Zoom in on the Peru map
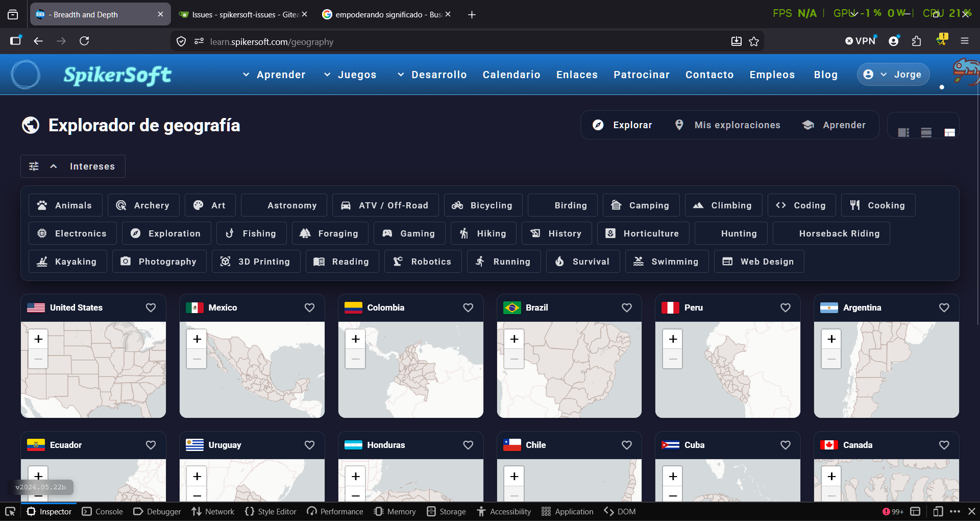Image resolution: width=980 pixels, height=521 pixels. click(x=673, y=339)
